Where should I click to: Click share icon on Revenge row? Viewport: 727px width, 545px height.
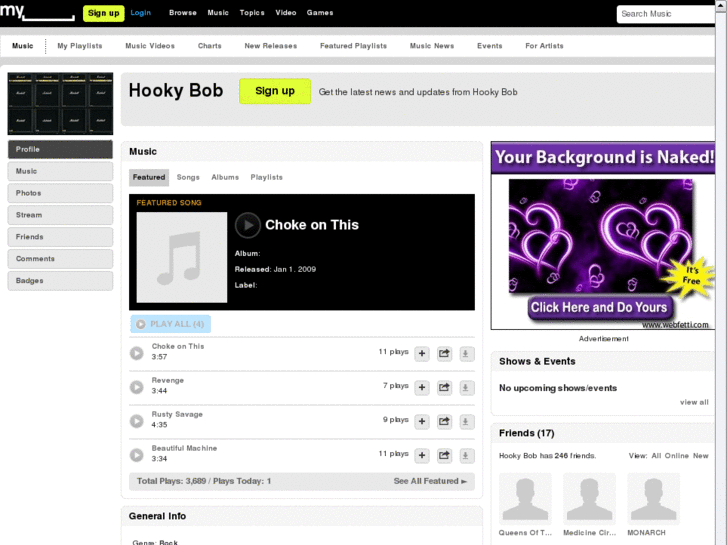(445, 387)
